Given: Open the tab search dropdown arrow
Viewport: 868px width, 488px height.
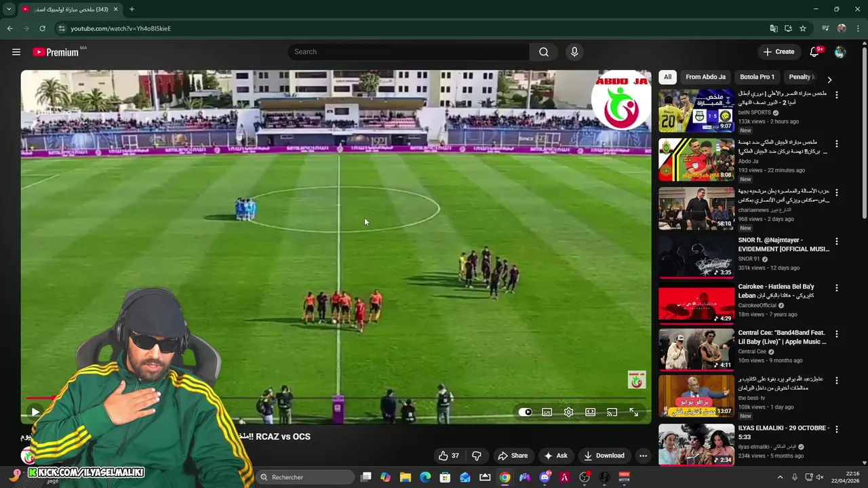Looking at the screenshot, I should point(9,9).
